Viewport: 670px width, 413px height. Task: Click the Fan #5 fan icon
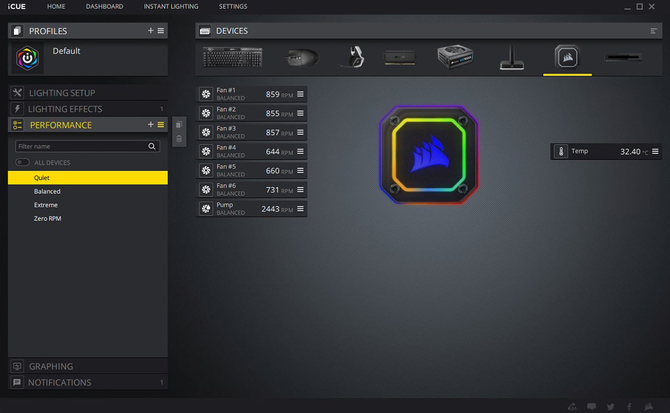click(206, 170)
